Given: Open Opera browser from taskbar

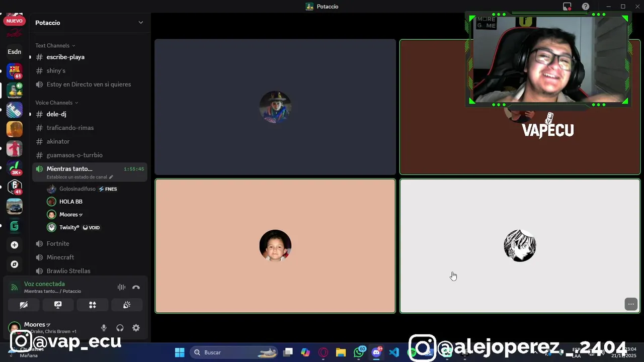Looking at the screenshot, I should point(323,352).
